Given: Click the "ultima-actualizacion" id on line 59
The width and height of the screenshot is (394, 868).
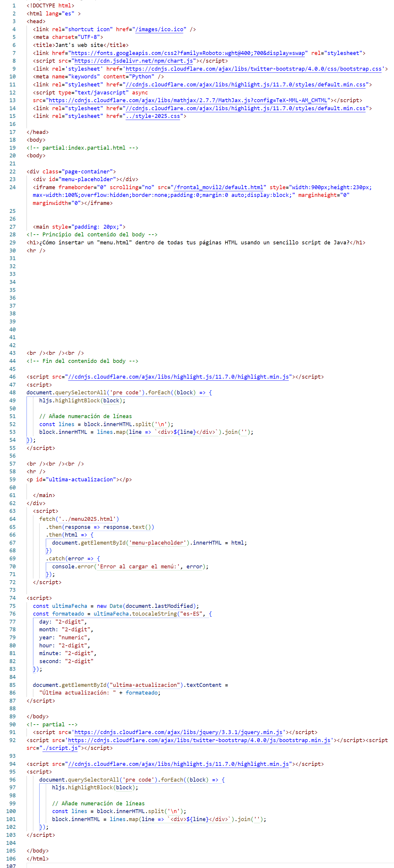Looking at the screenshot, I should click(x=81, y=480).
